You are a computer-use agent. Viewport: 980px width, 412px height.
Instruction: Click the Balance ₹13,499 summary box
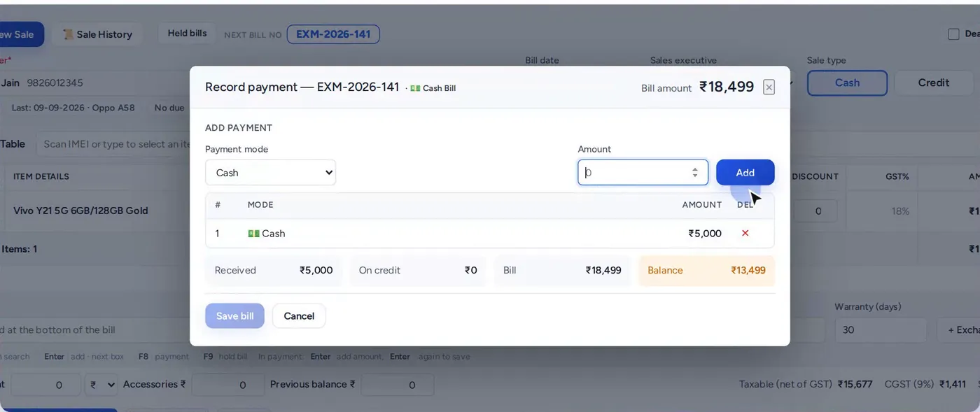[706, 271]
